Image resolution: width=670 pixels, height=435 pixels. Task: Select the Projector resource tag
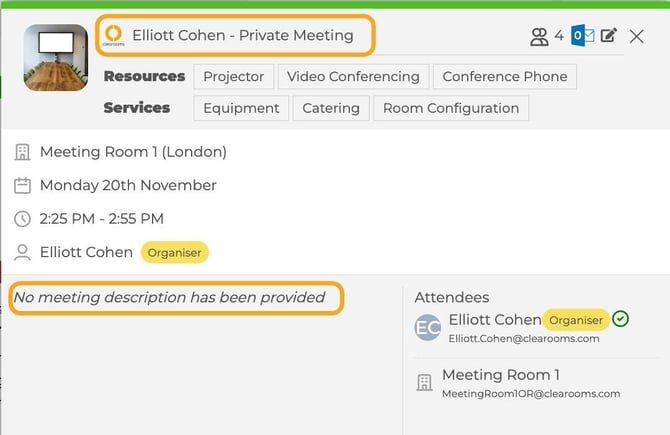(x=234, y=77)
